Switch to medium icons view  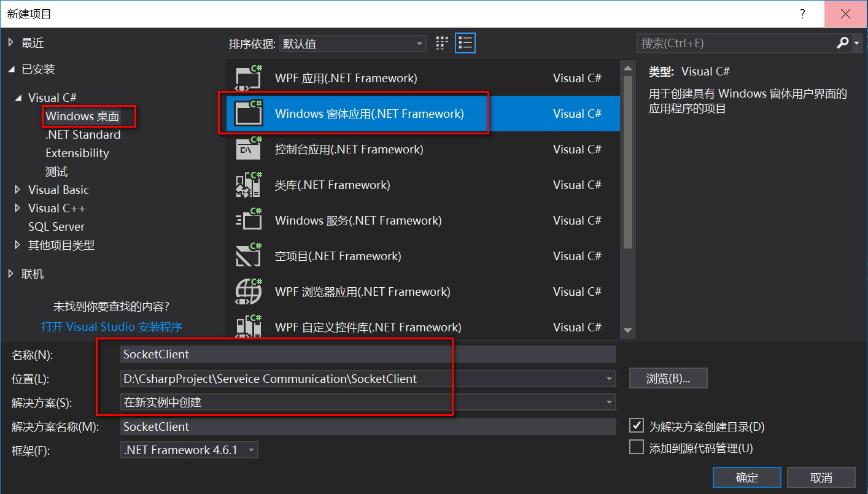click(x=442, y=43)
